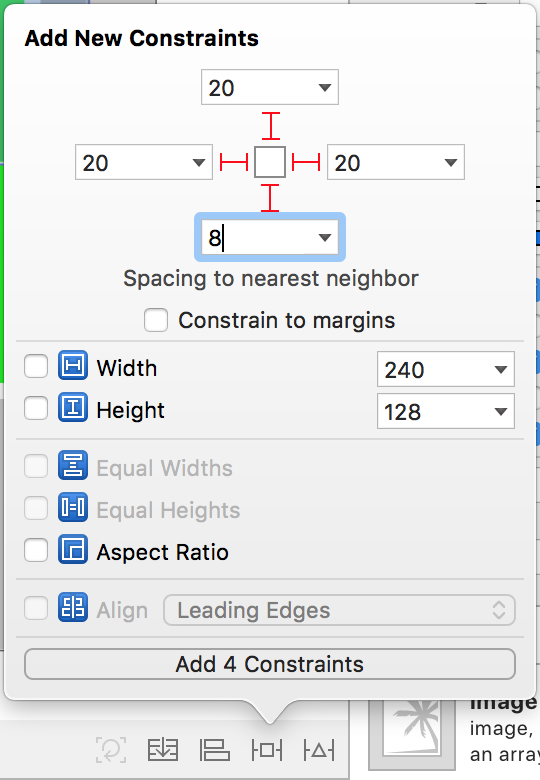This screenshot has height=780, width=540.
Task: Toggle the left spacing red strut
Action: [234, 162]
